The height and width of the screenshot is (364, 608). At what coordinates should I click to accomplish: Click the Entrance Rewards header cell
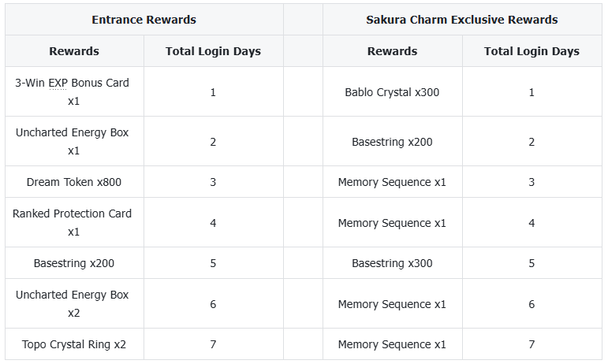click(x=144, y=20)
